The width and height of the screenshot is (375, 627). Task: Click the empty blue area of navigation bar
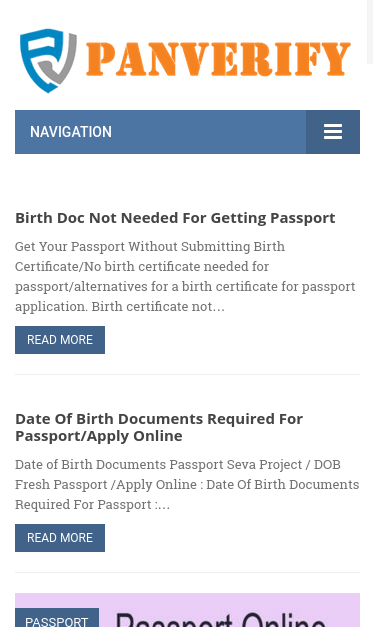coord(208,132)
